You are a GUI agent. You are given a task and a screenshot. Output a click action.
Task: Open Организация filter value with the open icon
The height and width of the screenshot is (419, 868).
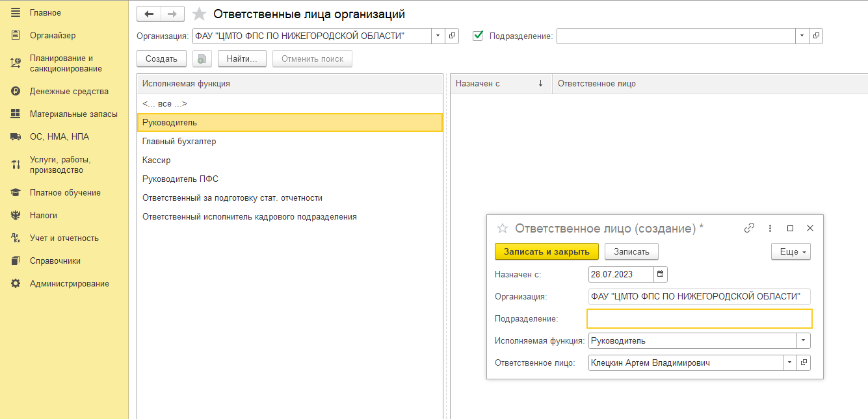point(453,36)
